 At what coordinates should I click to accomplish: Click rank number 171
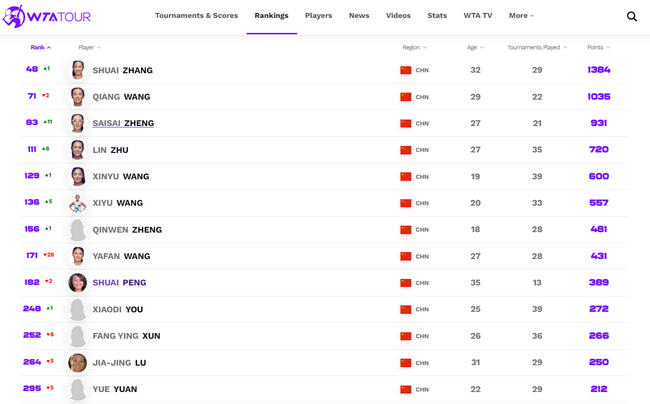tap(32, 255)
